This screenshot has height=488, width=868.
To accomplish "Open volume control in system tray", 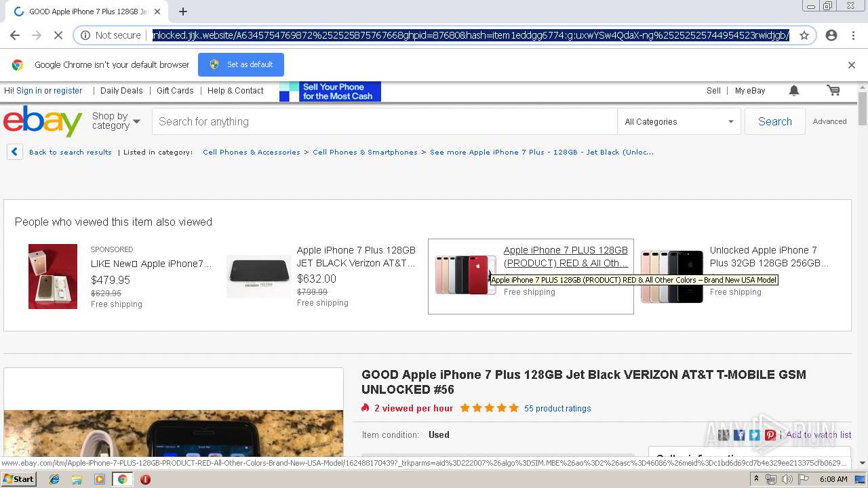I will point(787,479).
